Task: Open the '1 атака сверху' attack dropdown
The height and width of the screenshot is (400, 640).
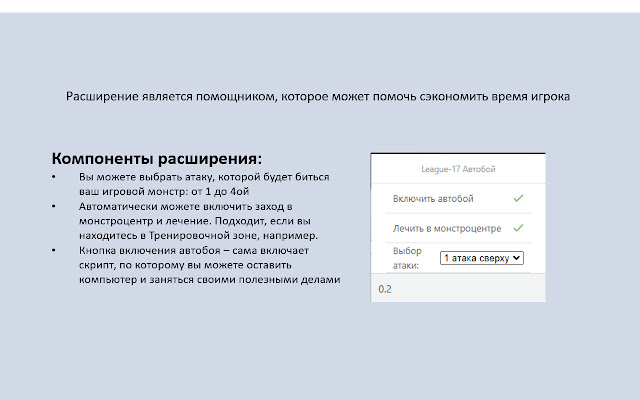Action: point(482,258)
